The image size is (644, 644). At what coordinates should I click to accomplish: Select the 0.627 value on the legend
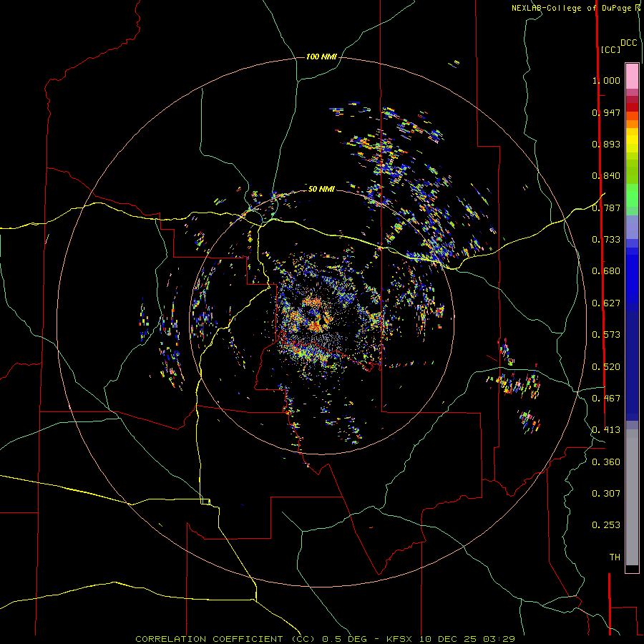point(606,303)
